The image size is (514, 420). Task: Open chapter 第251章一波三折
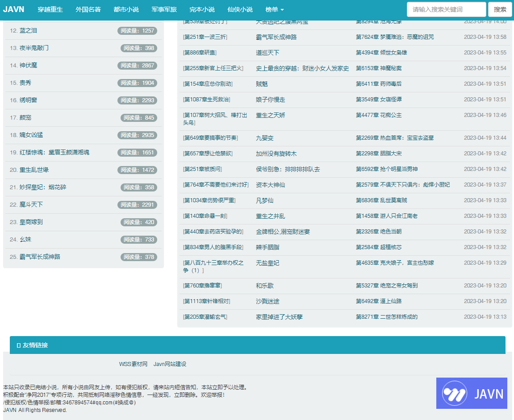pos(205,37)
